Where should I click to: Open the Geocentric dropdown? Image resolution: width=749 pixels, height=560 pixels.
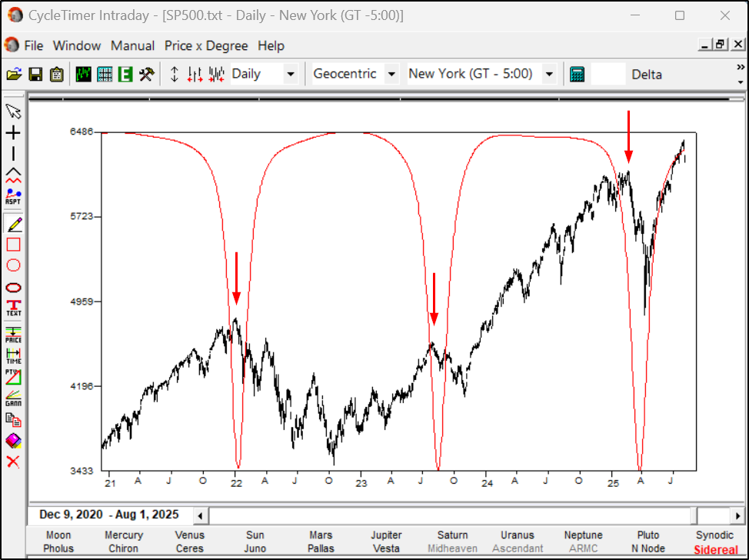391,73
